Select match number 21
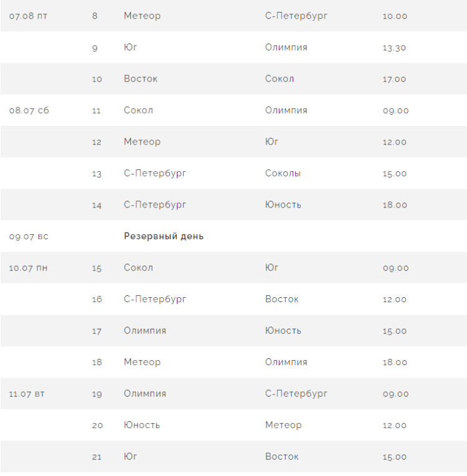This screenshot has height=476, width=467. (x=97, y=457)
